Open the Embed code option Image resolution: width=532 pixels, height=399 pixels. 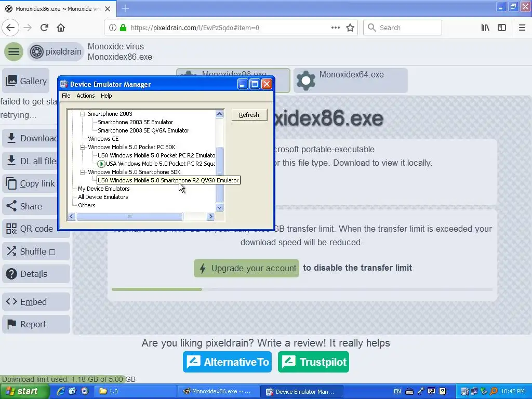[36, 302]
